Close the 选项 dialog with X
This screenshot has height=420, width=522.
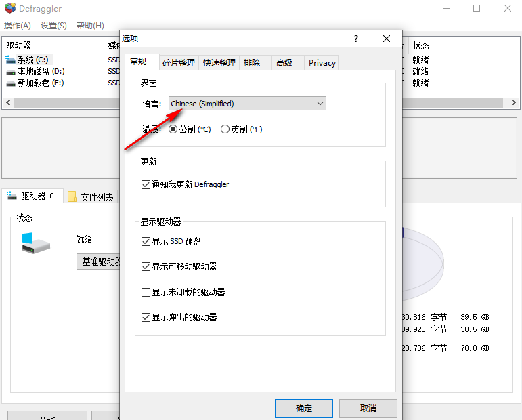pyautogui.click(x=387, y=39)
